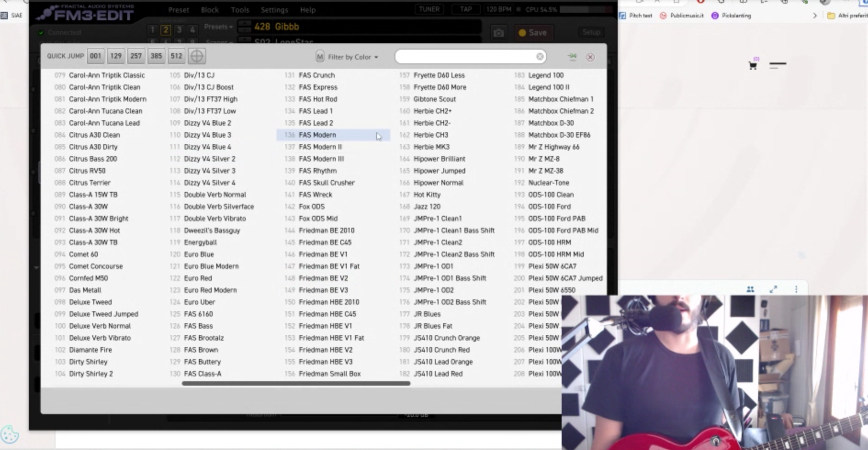Screen dimensions: 868x450
Task: Select amp 118 Dweezil's Bassguy
Action: [x=205, y=231]
